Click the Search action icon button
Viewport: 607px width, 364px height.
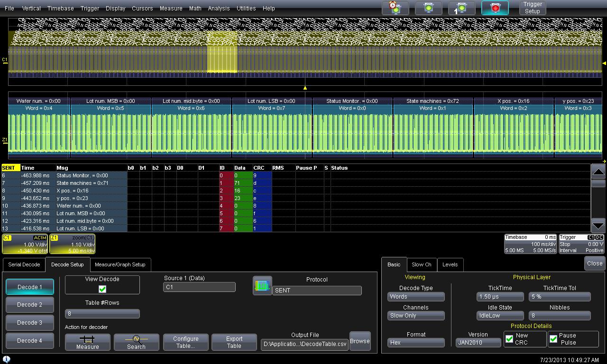click(136, 342)
